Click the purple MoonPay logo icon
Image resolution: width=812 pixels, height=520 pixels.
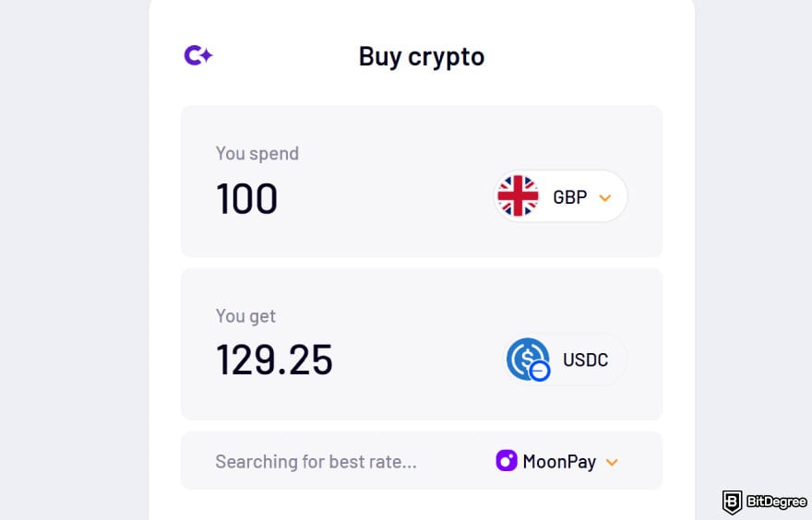coord(507,461)
